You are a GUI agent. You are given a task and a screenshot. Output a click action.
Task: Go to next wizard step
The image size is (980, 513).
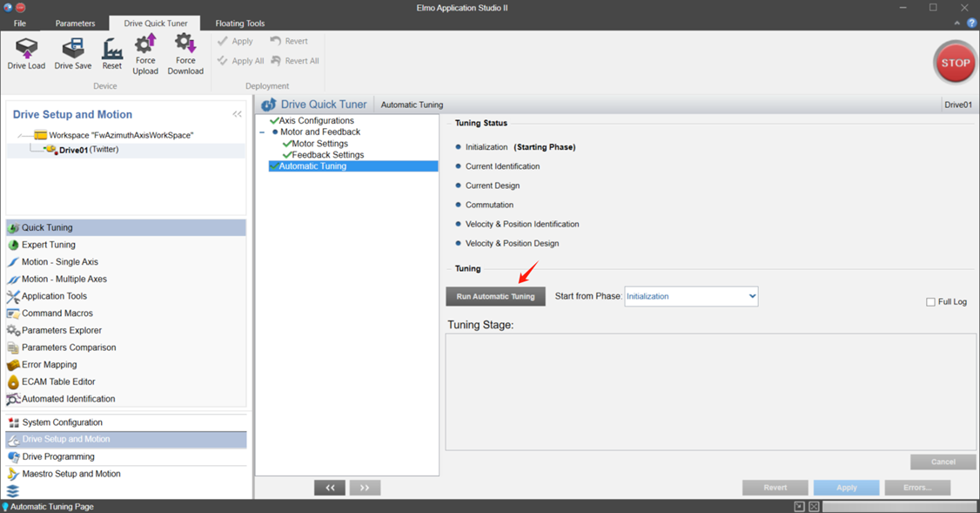point(365,488)
